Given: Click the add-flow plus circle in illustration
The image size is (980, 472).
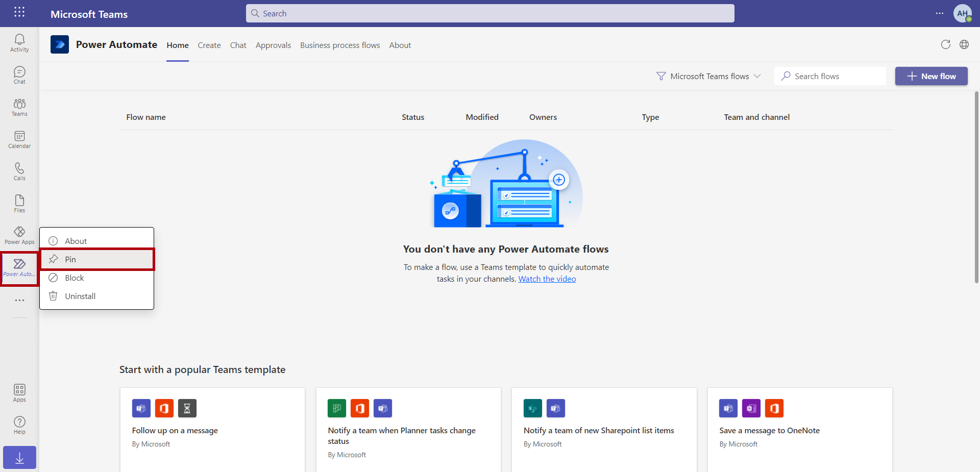Looking at the screenshot, I should [x=559, y=180].
